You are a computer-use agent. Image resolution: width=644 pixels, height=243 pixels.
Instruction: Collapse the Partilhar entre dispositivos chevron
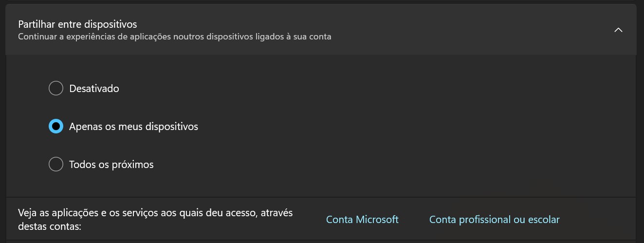(618, 30)
